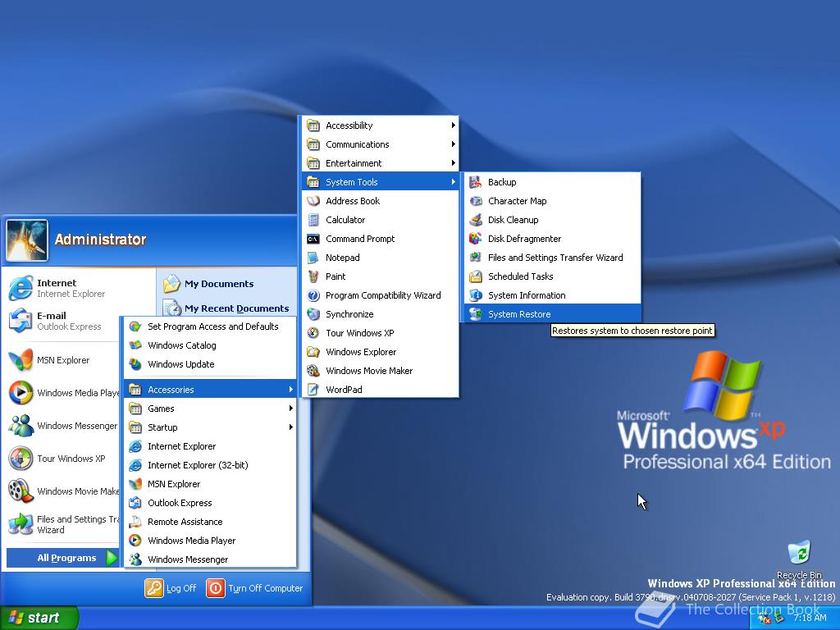Click the Paint icon
840x630 pixels.
click(x=313, y=276)
